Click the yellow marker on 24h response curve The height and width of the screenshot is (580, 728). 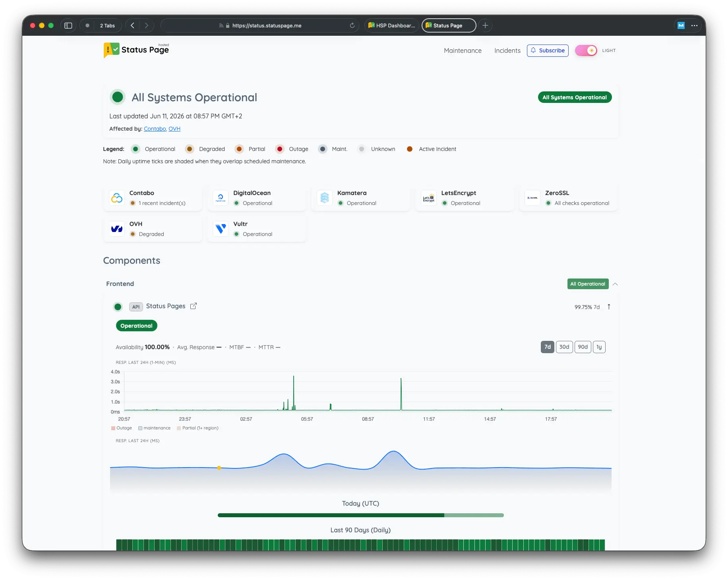click(219, 468)
